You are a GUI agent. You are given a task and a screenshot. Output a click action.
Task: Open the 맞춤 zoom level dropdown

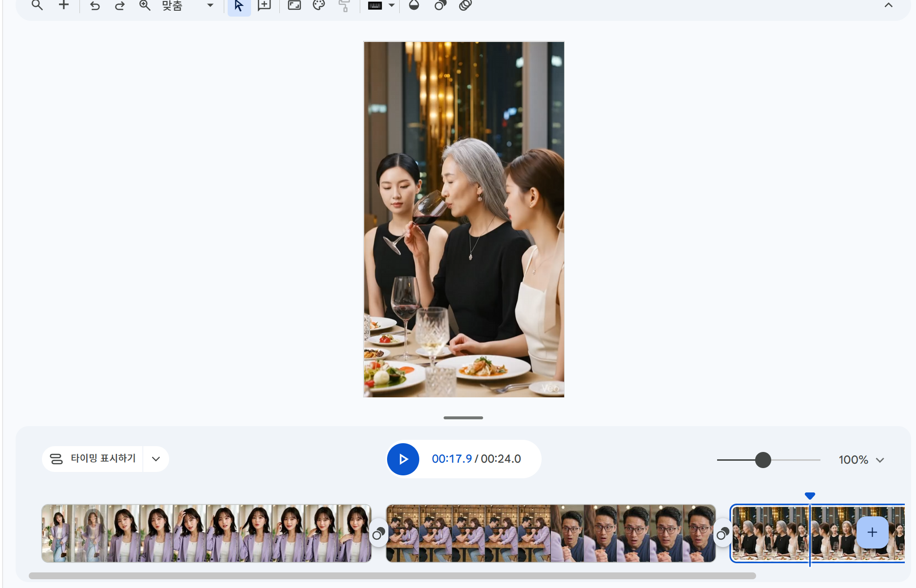(188, 5)
